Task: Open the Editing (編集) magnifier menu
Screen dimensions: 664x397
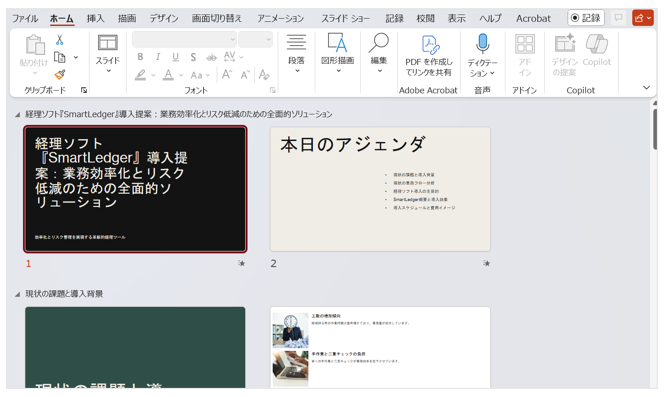Action: coord(379,54)
